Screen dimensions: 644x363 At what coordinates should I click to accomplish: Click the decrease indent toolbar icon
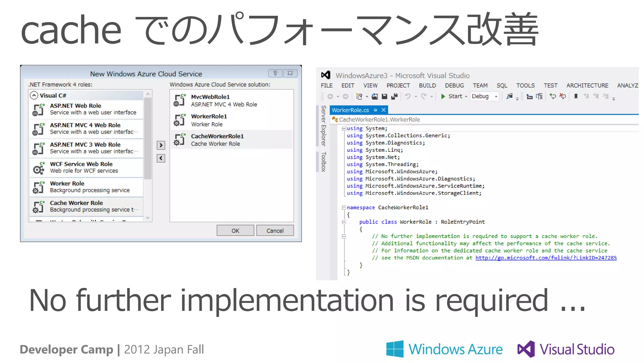click(x=530, y=97)
